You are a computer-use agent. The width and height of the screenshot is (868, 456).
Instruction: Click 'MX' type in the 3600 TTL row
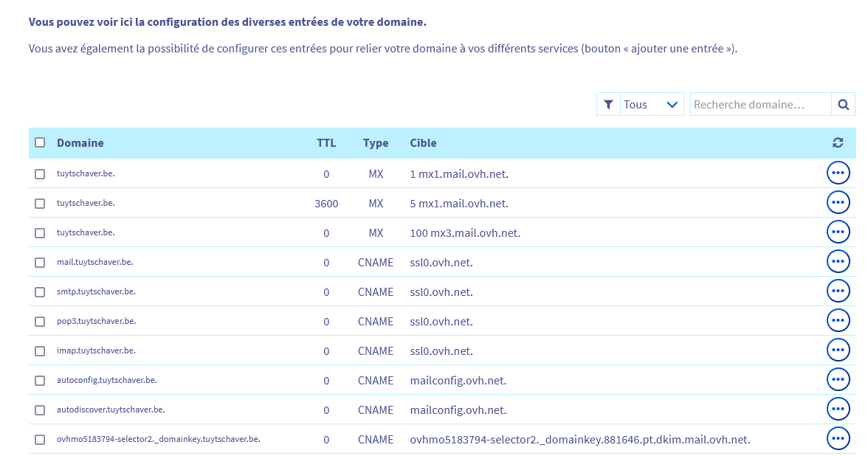click(376, 204)
